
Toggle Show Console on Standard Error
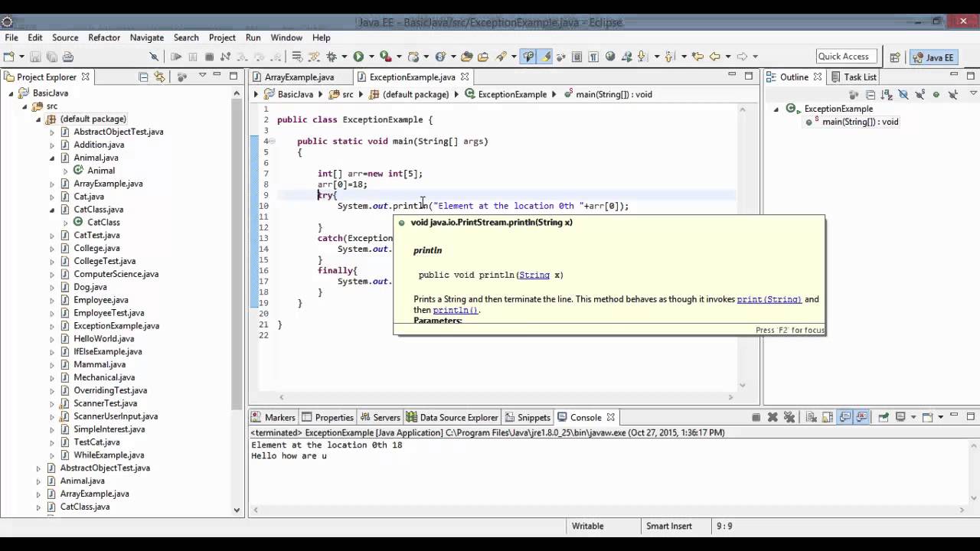(x=862, y=417)
